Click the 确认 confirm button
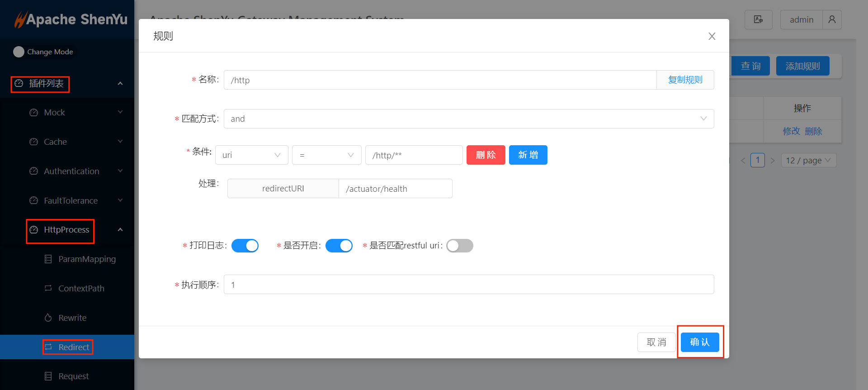Viewport: 868px width, 390px height. (699, 342)
